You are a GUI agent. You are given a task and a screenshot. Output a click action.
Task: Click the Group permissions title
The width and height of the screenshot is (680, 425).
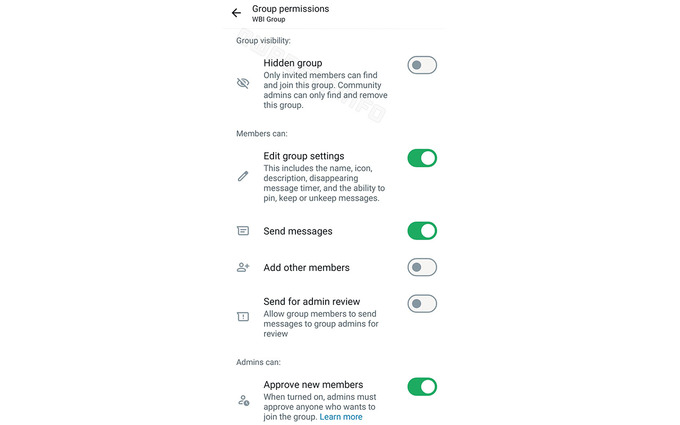(290, 9)
